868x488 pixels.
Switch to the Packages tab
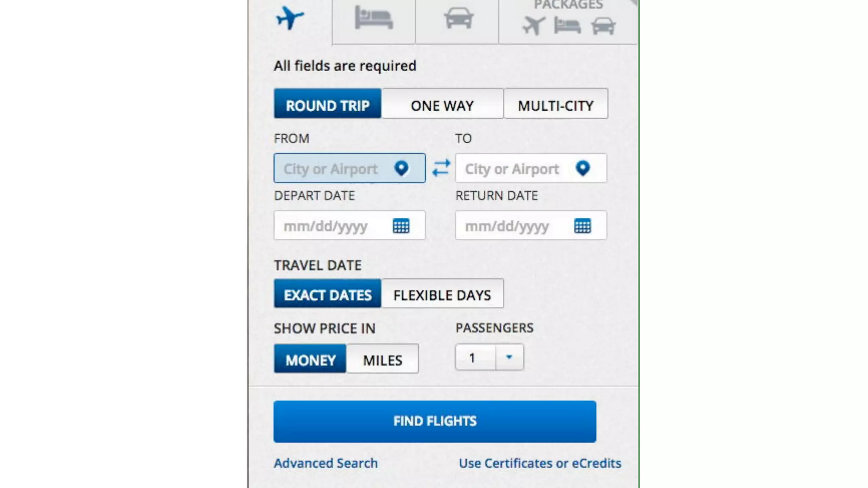568,19
